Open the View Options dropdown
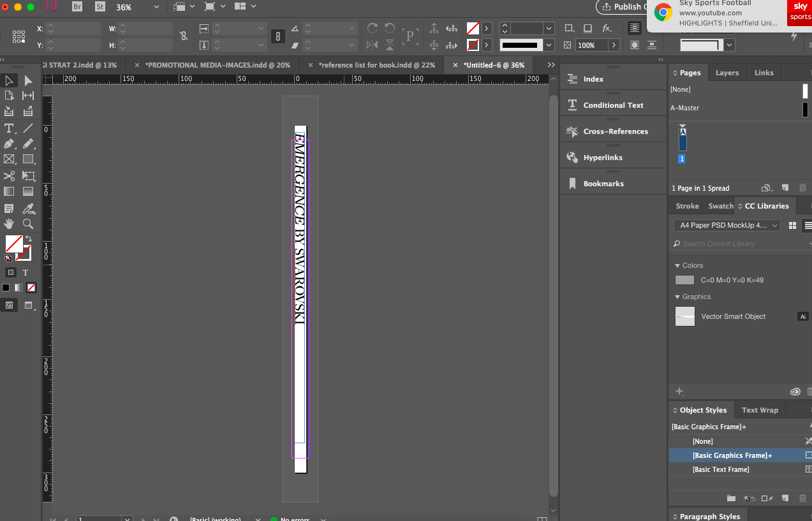Viewport: 812px width, 521px height. pyautogui.click(x=184, y=7)
